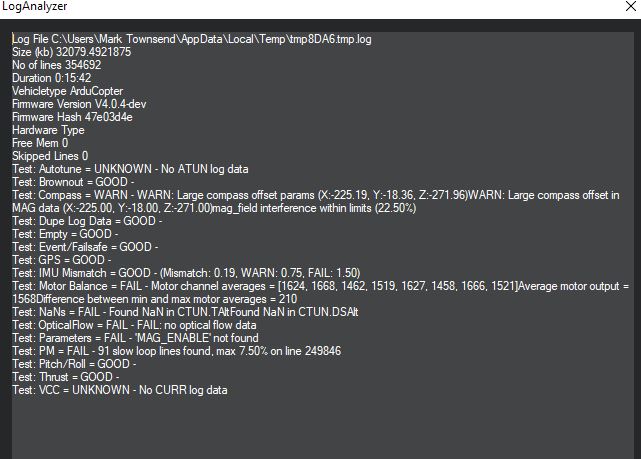The height and width of the screenshot is (459, 641).
Task: Click the OpticalFlow FAIL test line
Action: (x=134, y=325)
